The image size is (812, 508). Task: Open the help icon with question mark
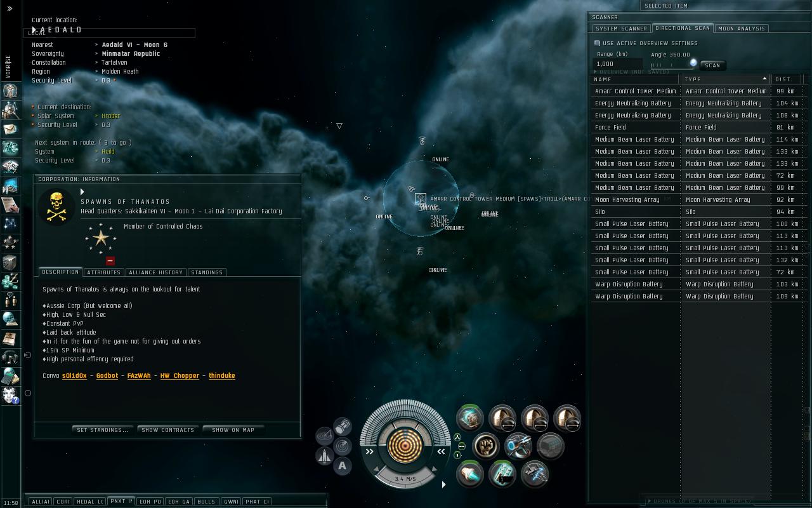point(10,395)
